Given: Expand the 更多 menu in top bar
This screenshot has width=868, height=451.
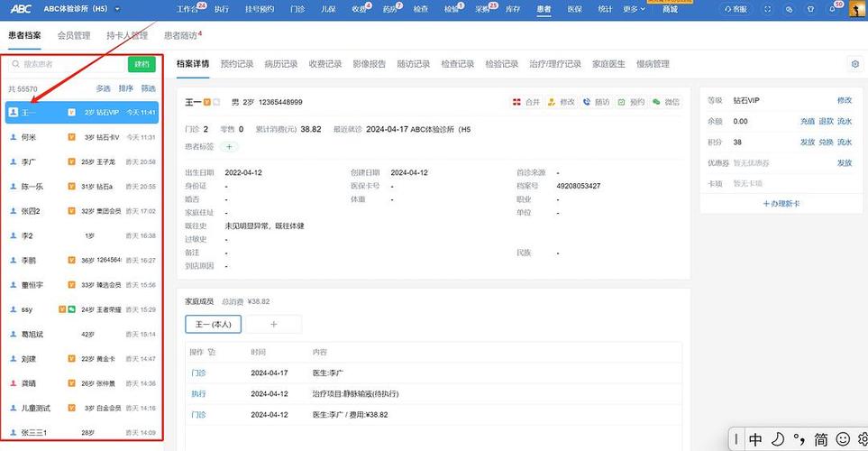Looking at the screenshot, I should click(x=634, y=9).
